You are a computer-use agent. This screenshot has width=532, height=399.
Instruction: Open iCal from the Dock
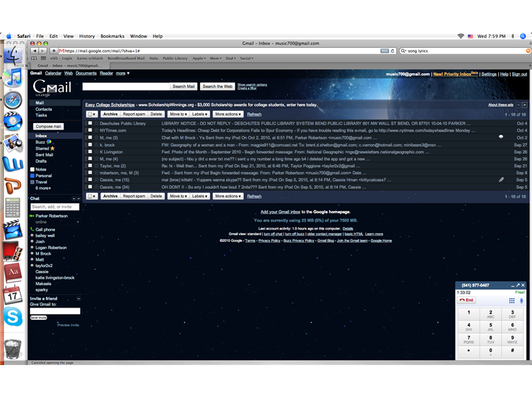pyautogui.click(x=13, y=295)
